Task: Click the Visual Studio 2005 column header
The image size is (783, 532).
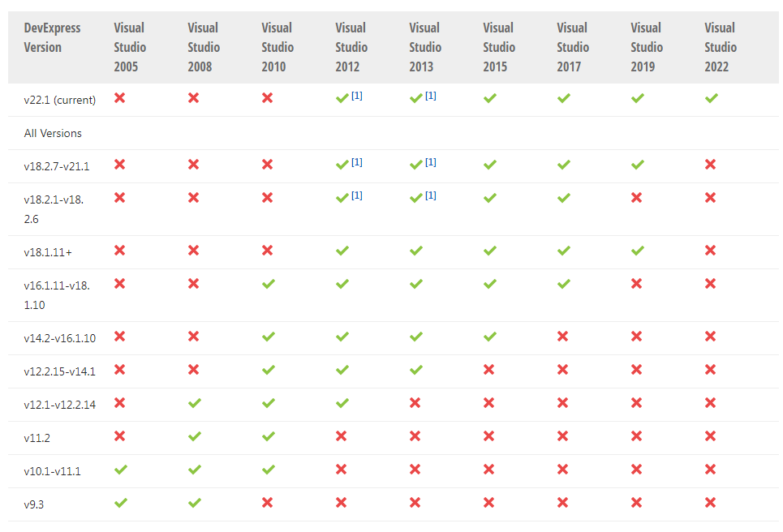Action: pos(130,47)
